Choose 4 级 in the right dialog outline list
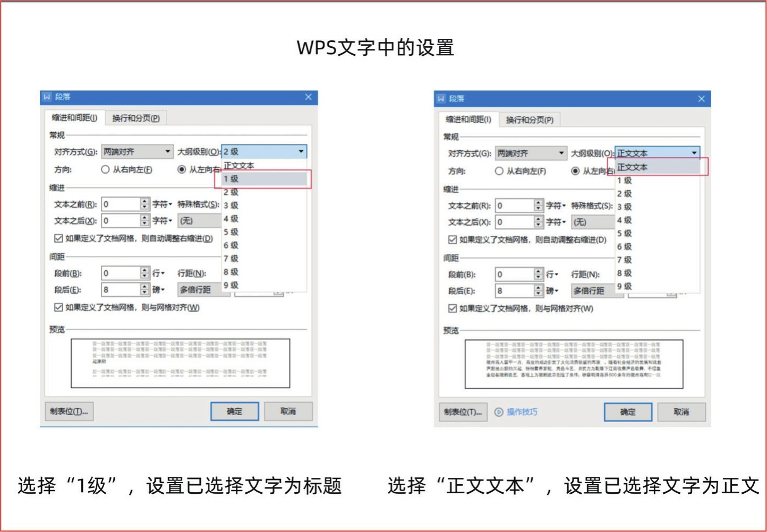 point(657,220)
